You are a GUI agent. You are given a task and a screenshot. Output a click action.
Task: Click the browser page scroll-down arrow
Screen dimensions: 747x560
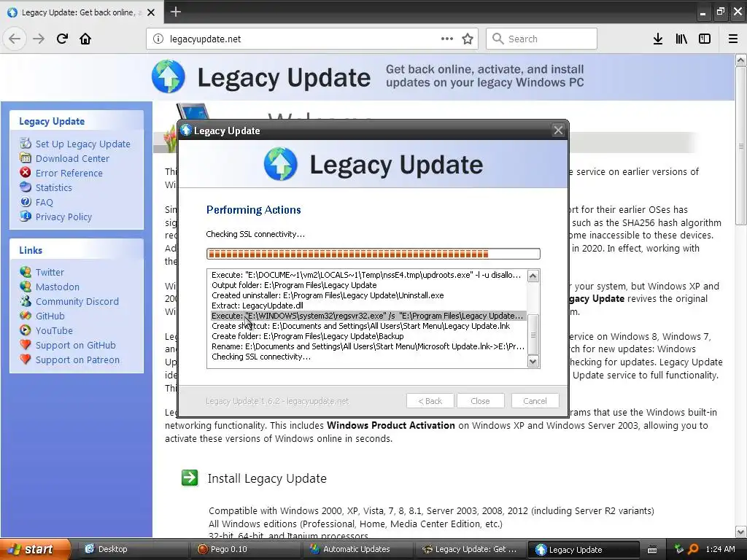(x=740, y=531)
